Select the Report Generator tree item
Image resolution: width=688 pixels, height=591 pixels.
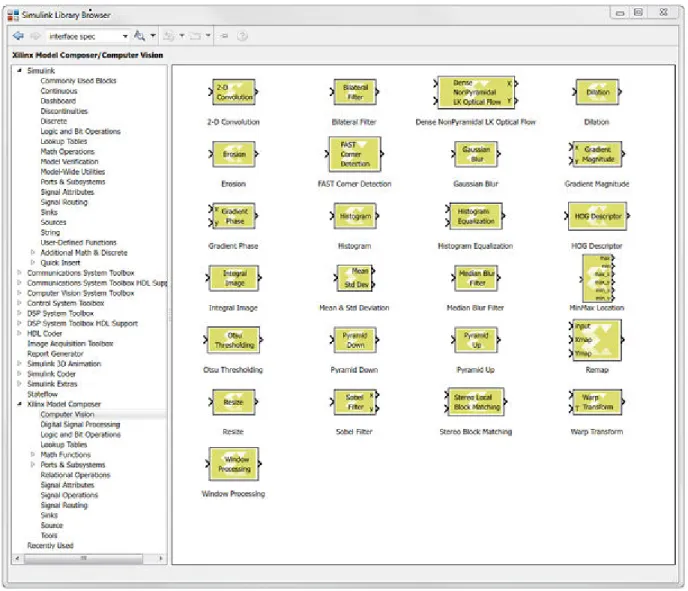coord(55,354)
